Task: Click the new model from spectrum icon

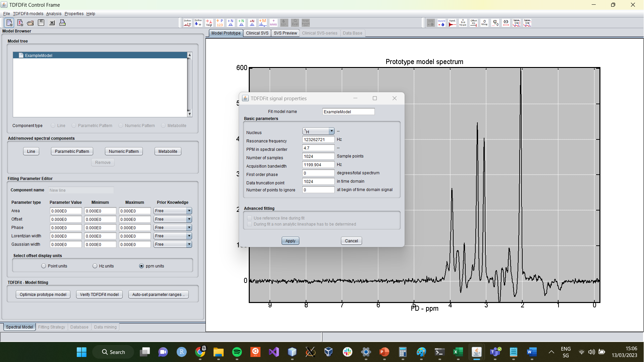Action: (20, 23)
